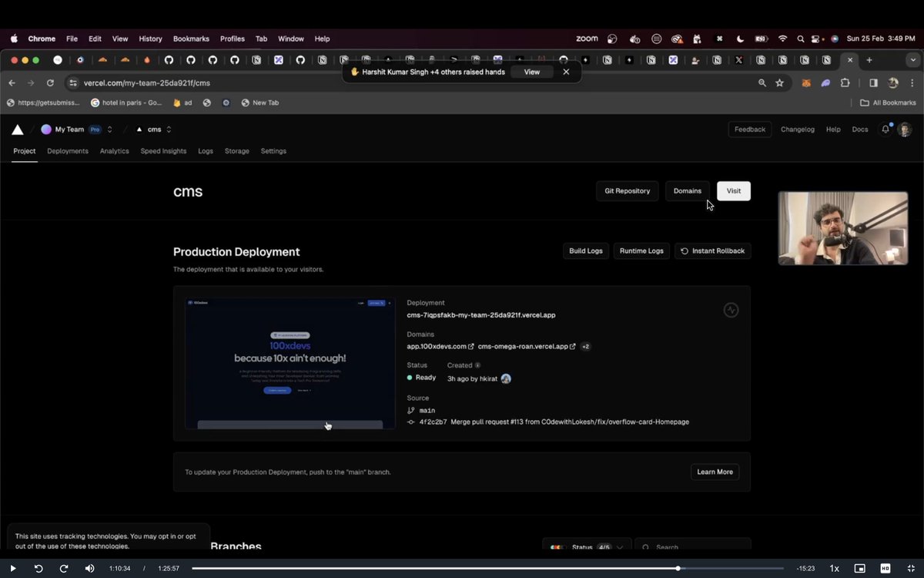
Task: Click the Chrome address bar URL
Action: [147, 82]
